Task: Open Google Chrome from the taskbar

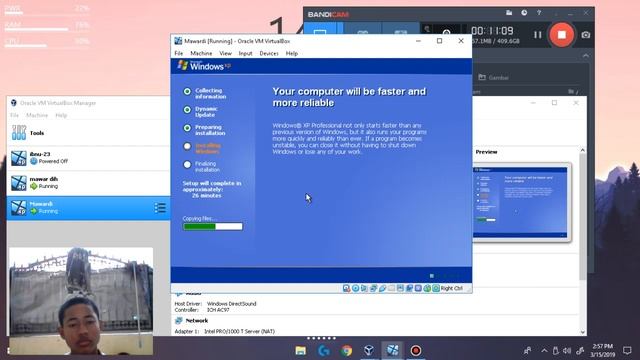Action: tap(347, 351)
